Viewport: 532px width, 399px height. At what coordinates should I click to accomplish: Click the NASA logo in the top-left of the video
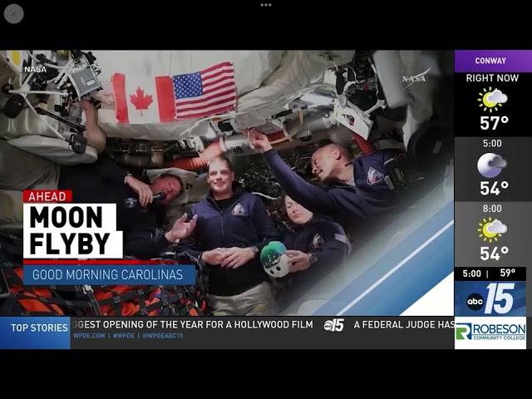coord(35,69)
